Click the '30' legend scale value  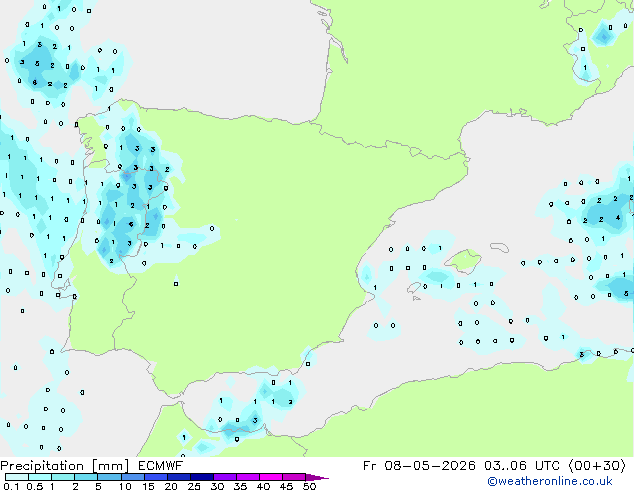coord(217,486)
